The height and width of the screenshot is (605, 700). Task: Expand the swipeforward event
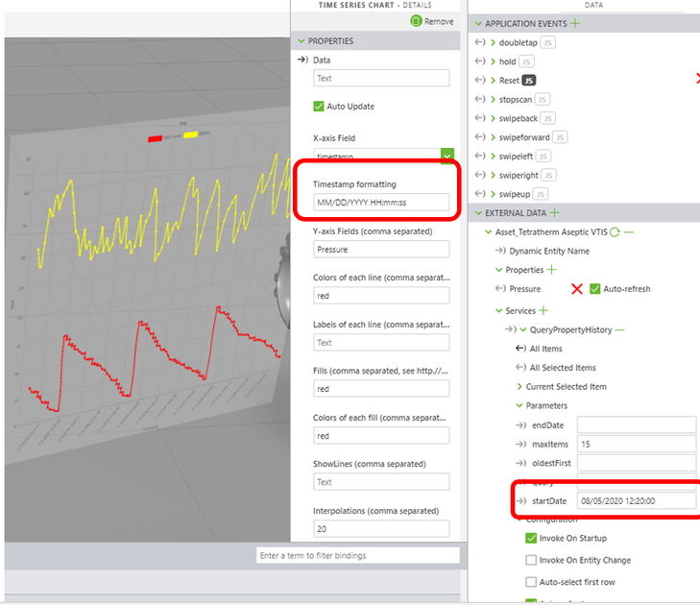(x=493, y=137)
